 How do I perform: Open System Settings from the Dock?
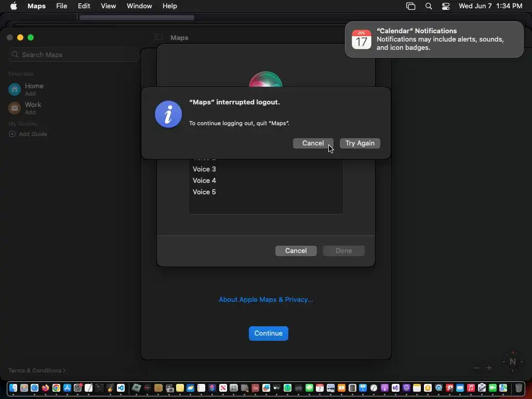click(x=78, y=388)
